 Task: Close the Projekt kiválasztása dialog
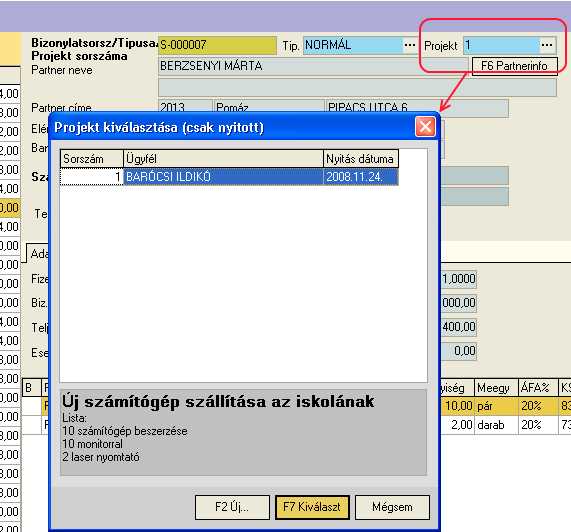(x=425, y=127)
